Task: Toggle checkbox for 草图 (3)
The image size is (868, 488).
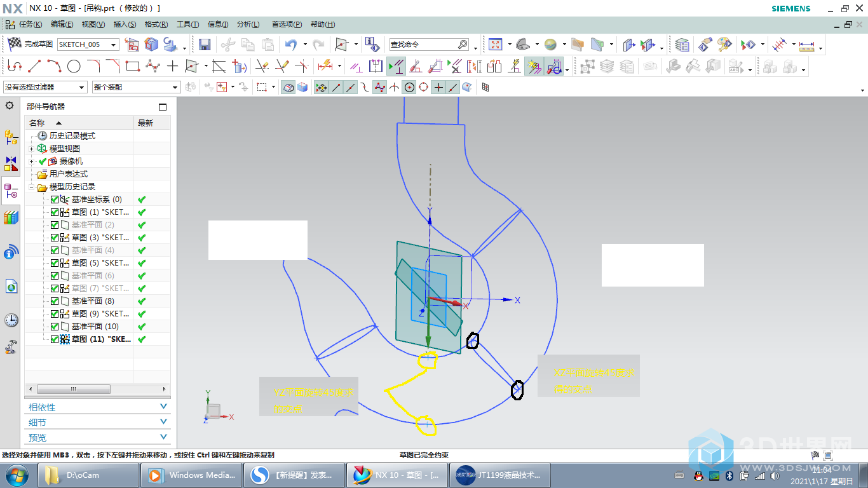Action: [x=55, y=238]
